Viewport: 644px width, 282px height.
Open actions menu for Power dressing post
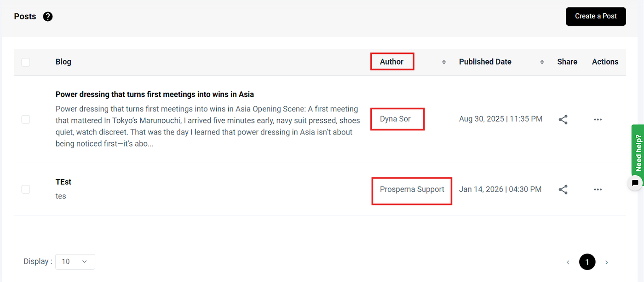click(x=598, y=119)
